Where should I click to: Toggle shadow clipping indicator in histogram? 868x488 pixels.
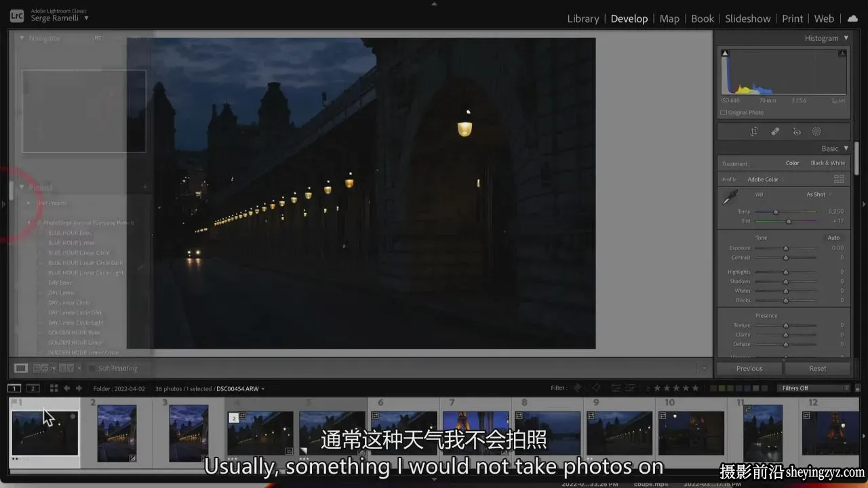point(725,53)
